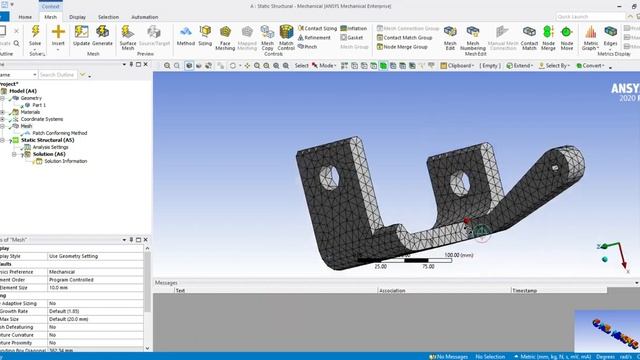Open the Select By dropdown

[554, 66]
